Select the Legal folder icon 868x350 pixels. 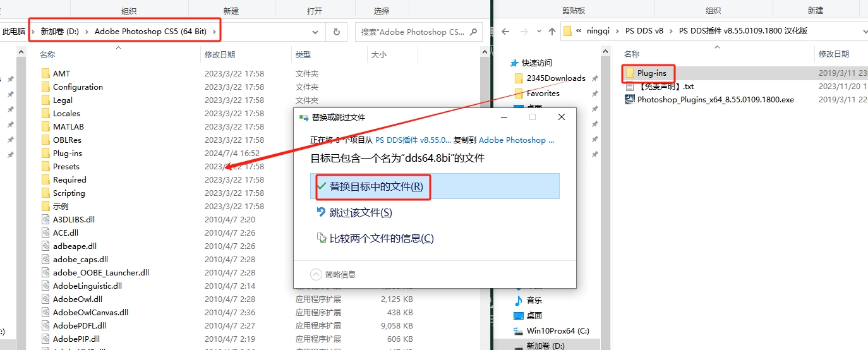click(x=45, y=100)
